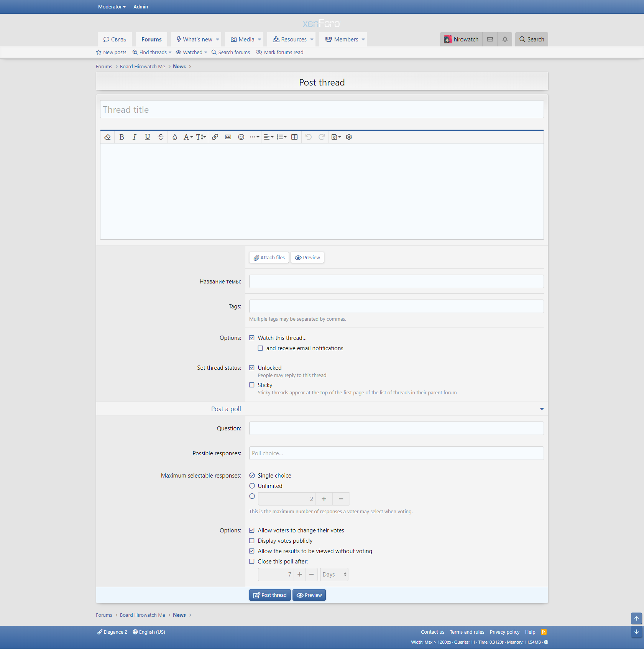Click the Attach files button
Image resolution: width=644 pixels, height=649 pixels.
pyautogui.click(x=269, y=258)
